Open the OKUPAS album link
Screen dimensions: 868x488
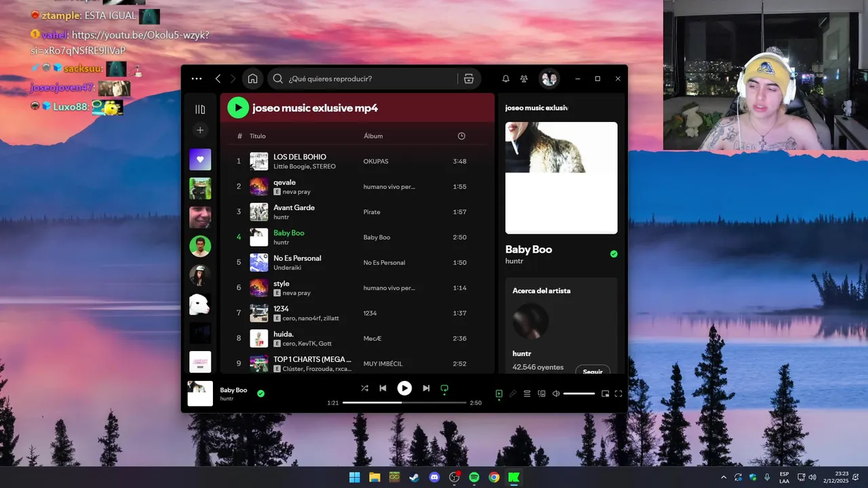(376, 161)
